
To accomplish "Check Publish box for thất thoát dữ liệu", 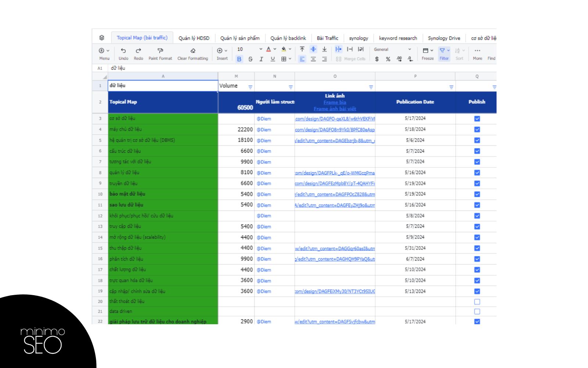I will 477,301.
